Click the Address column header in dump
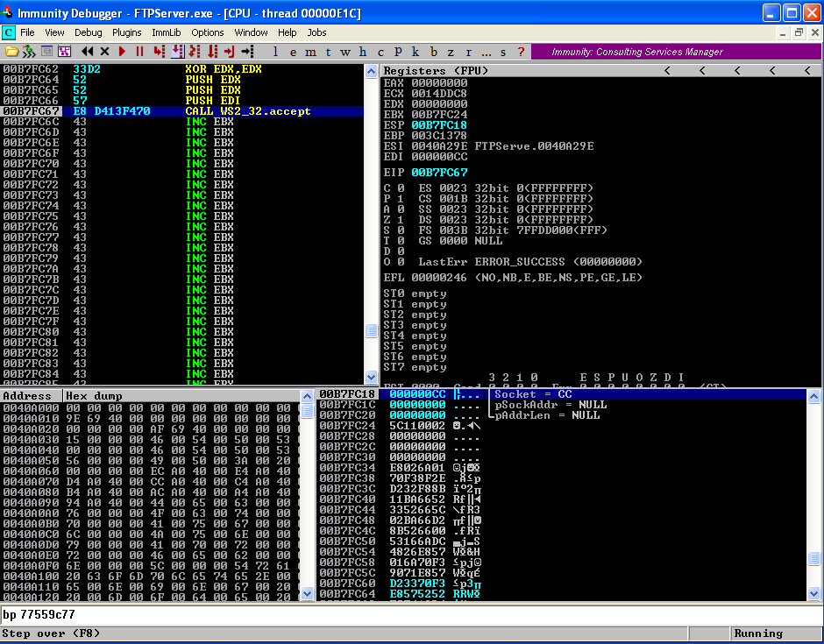Viewport: 824px width, 644px height. [x=32, y=396]
